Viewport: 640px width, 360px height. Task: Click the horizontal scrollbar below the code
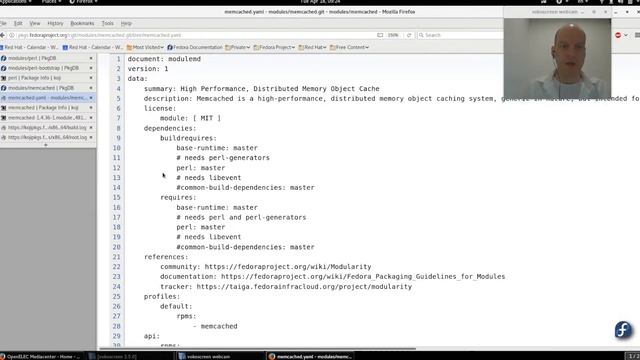(x=258, y=349)
